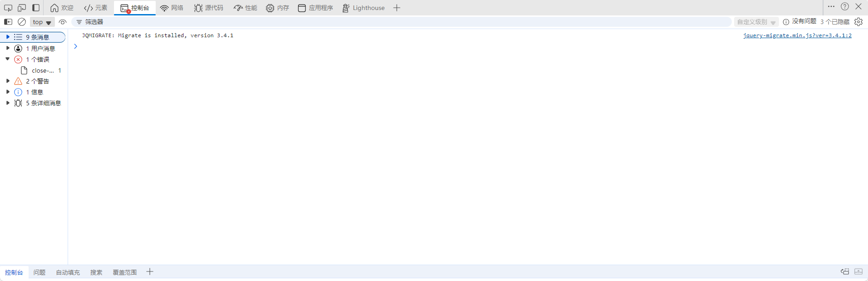The image size is (868, 281).
Task: Toggle the console sidebar visibility icon
Action: 8,22
